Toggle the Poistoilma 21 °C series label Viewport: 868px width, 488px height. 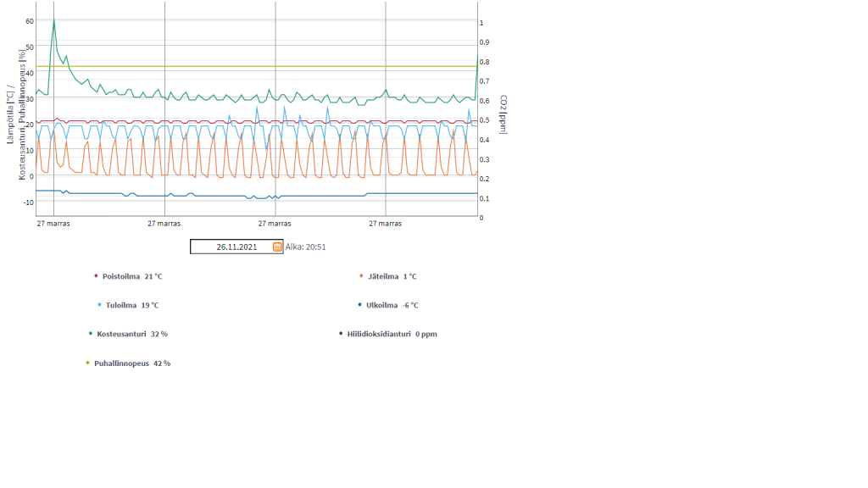point(131,276)
